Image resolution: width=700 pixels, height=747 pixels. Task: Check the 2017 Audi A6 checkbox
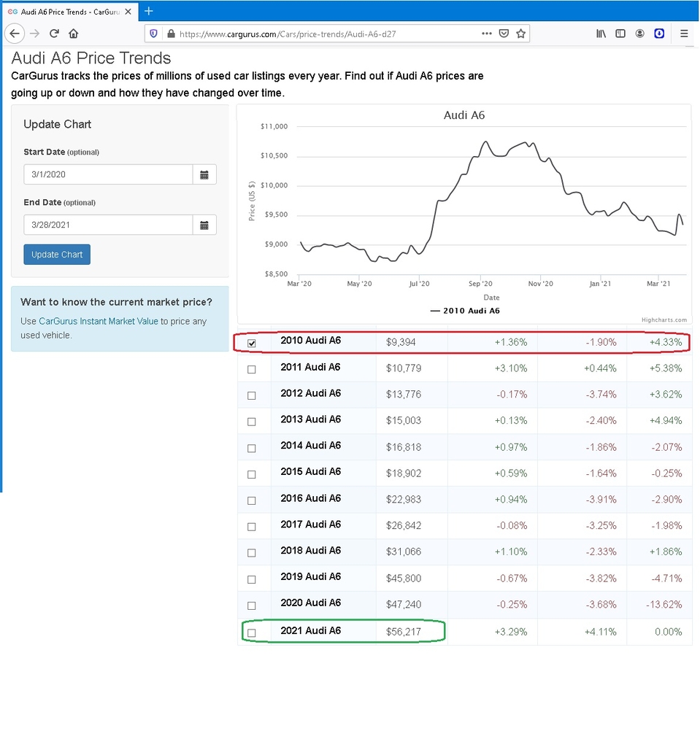tap(252, 527)
